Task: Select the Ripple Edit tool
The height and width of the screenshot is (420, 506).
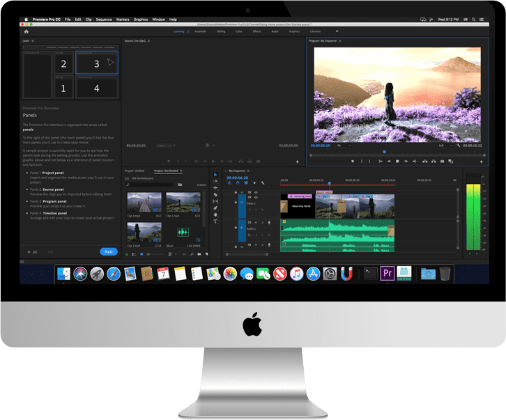Action: (x=215, y=188)
